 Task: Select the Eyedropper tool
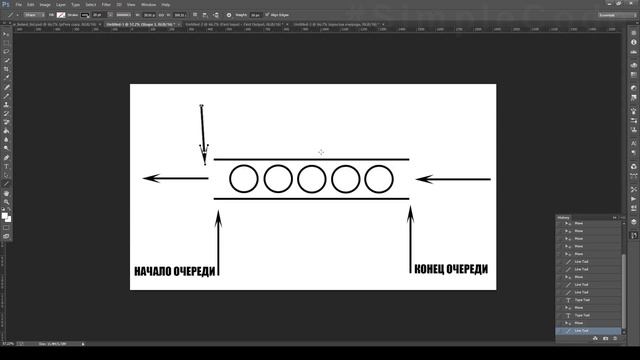6,78
